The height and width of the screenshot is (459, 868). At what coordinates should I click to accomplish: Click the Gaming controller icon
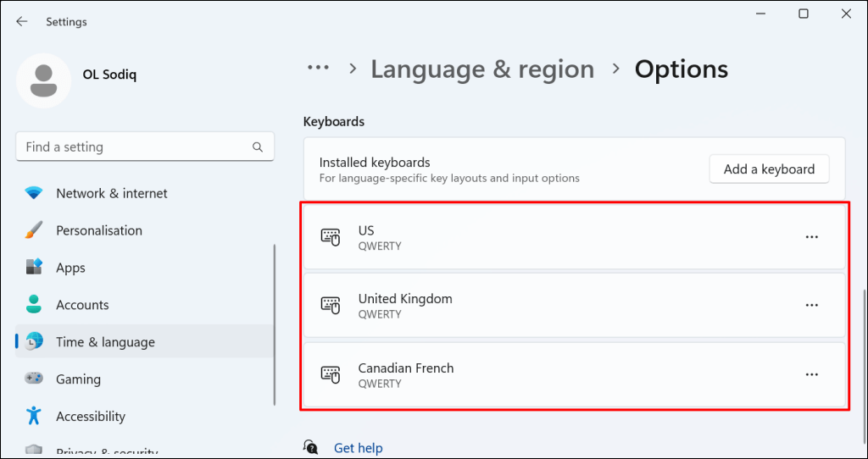point(34,379)
